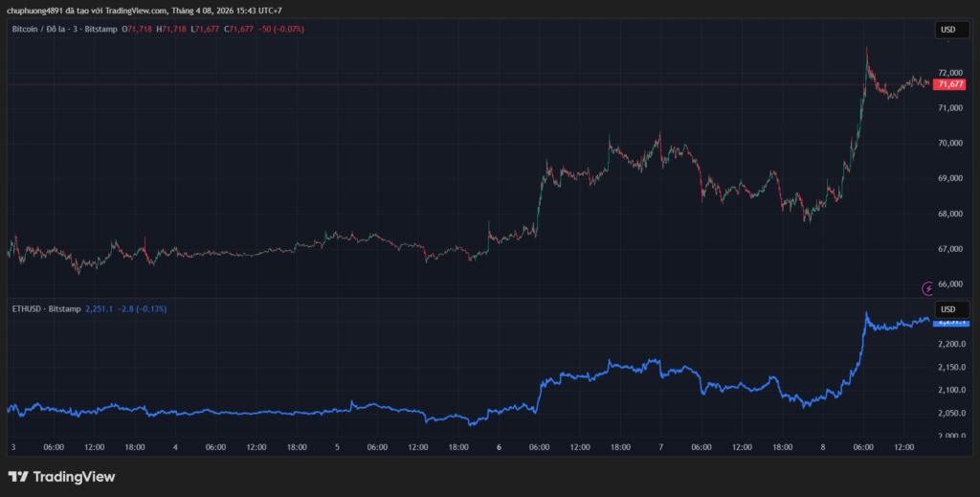Click the 72,000 price axis label
The image size is (980, 497).
[x=949, y=73]
